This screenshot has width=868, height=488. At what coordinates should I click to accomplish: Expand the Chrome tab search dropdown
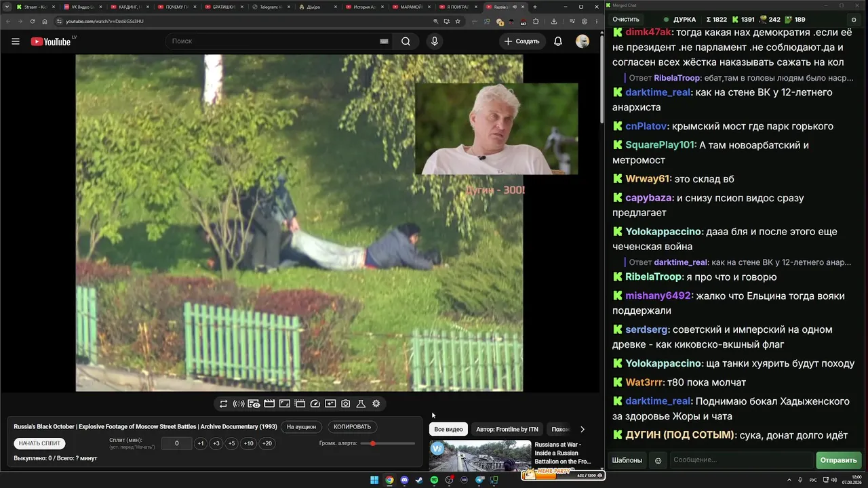(x=6, y=7)
